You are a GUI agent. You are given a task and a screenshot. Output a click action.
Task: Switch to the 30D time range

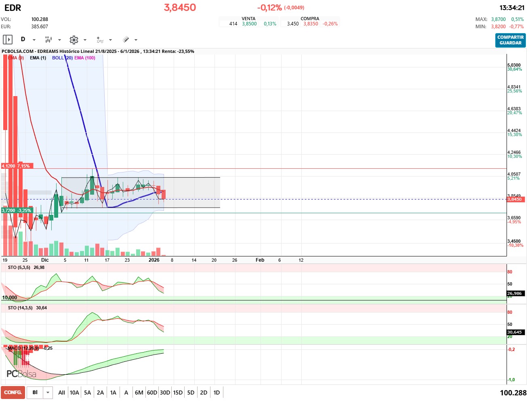pos(165,393)
